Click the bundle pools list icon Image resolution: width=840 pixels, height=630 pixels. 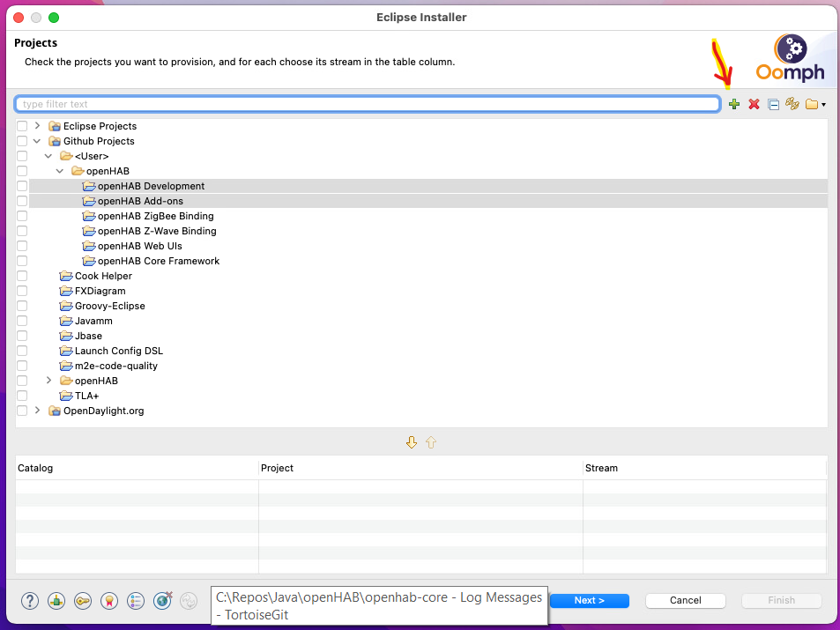pyautogui.click(x=136, y=601)
